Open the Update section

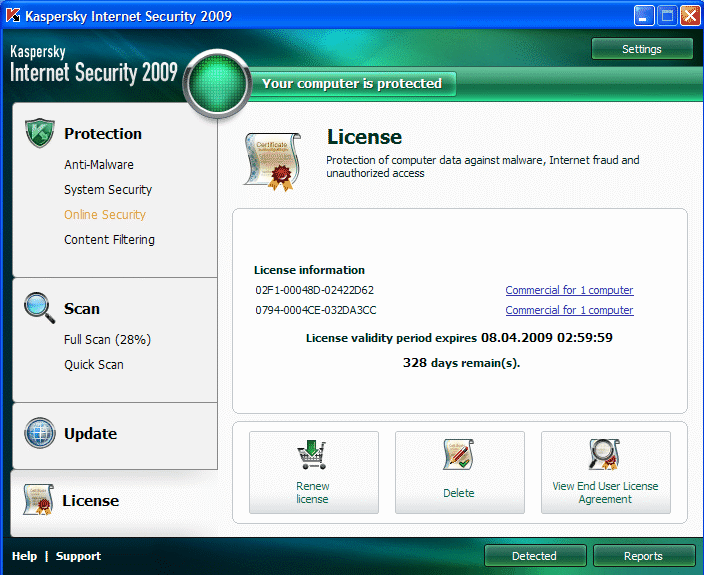pos(91,434)
